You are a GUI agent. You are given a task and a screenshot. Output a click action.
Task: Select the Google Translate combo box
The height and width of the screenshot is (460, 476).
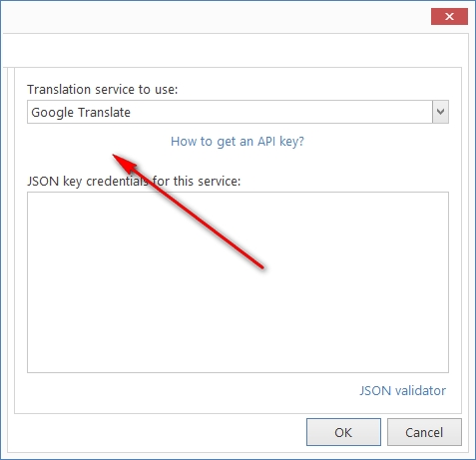tap(238, 112)
